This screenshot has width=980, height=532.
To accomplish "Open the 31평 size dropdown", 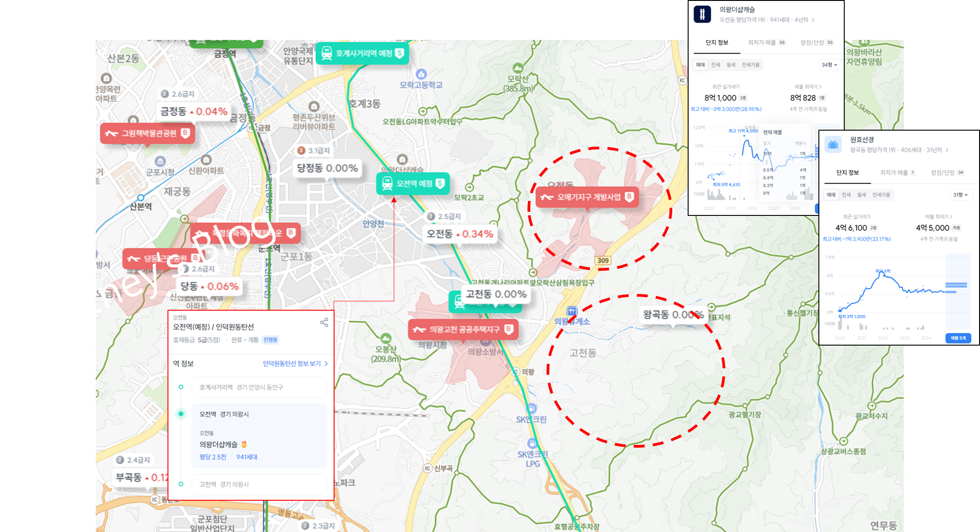I will 960,195.
